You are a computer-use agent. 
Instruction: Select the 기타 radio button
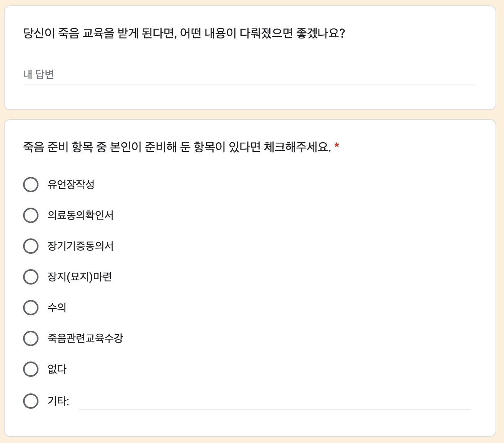[x=31, y=401]
